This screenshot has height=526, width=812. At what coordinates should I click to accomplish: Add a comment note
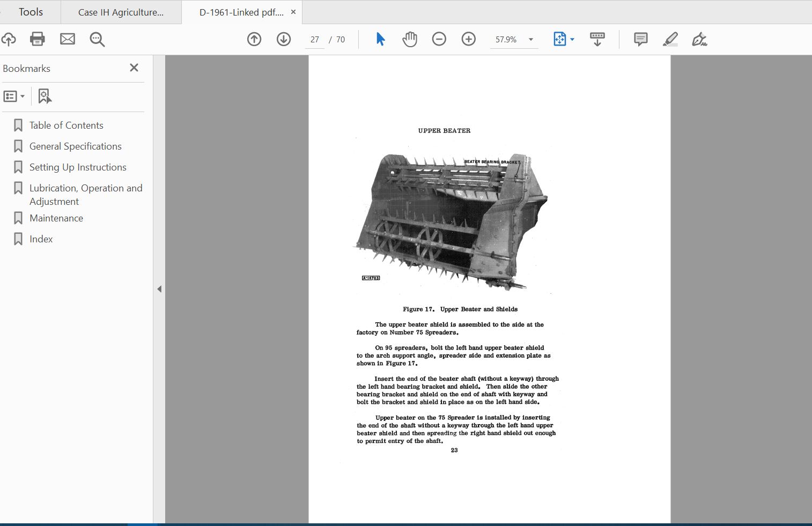pos(640,39)
